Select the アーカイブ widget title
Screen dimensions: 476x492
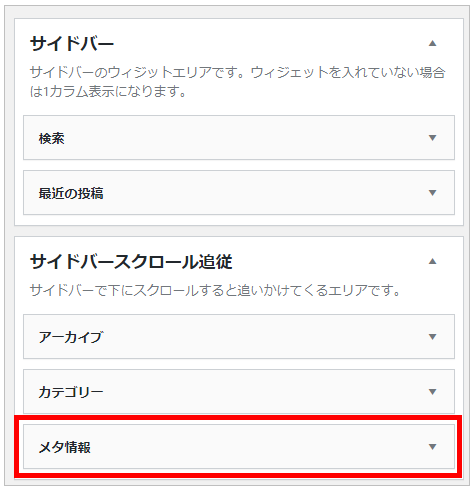[71, 337]
